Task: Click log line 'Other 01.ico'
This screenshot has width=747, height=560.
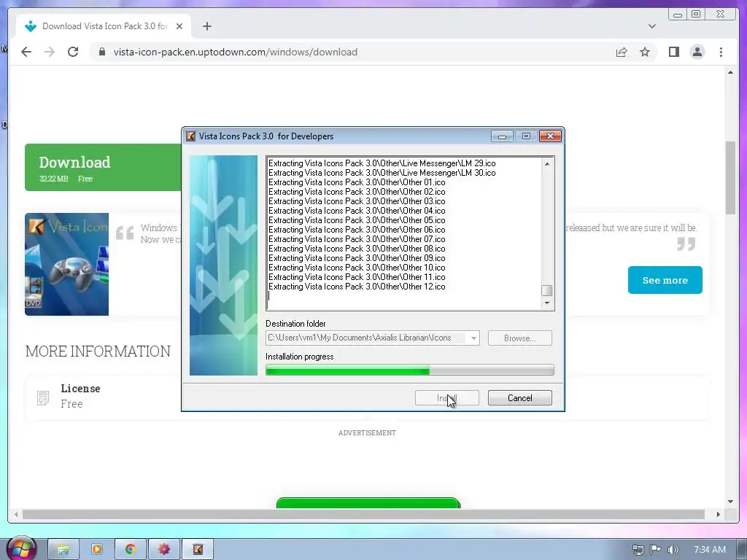Action: (x=357, y=182)
